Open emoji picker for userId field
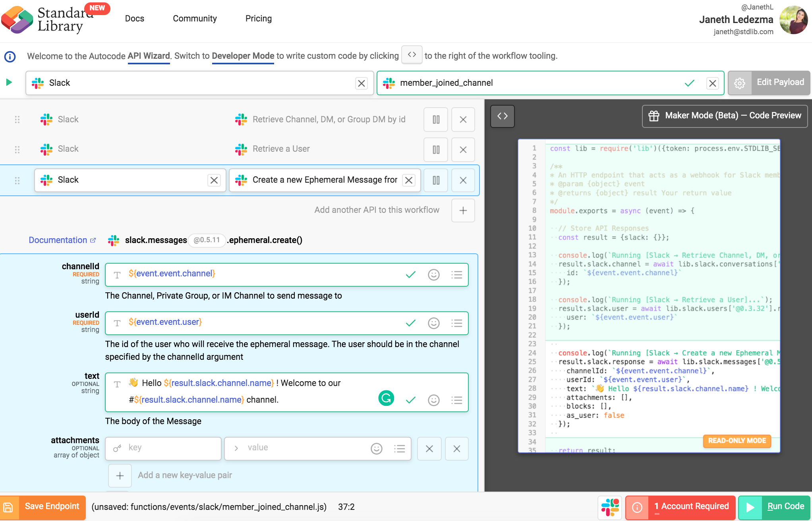This screenshot has height=521, width=812. pos(433,323)
